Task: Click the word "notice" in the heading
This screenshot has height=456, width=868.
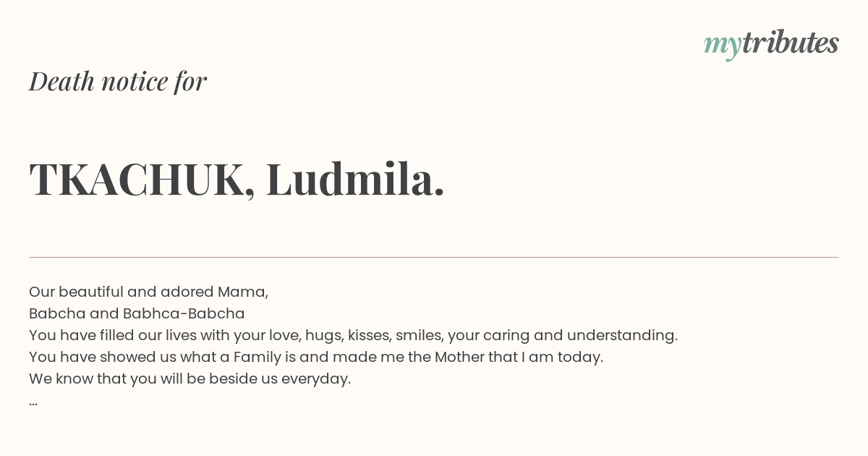Action: coord(135,81)
